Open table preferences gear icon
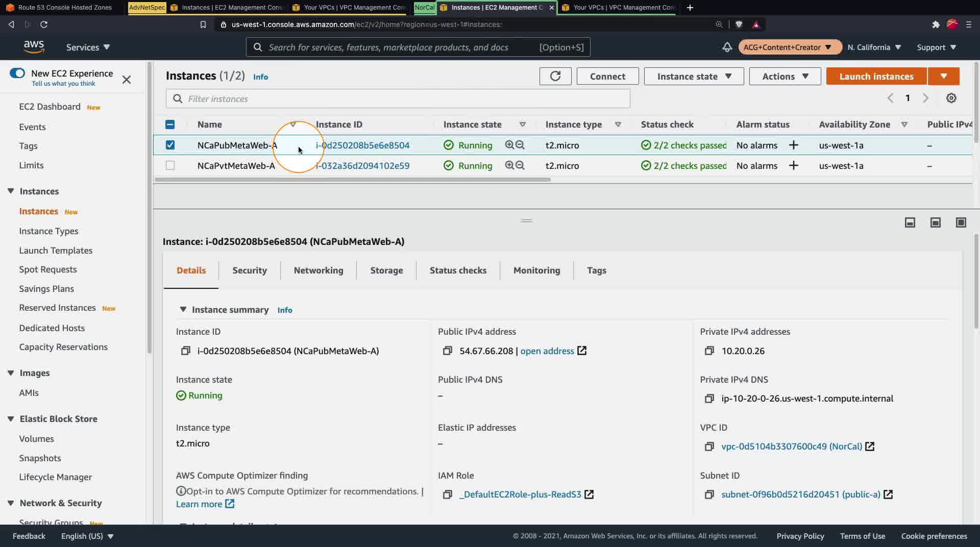 (951, 98)
